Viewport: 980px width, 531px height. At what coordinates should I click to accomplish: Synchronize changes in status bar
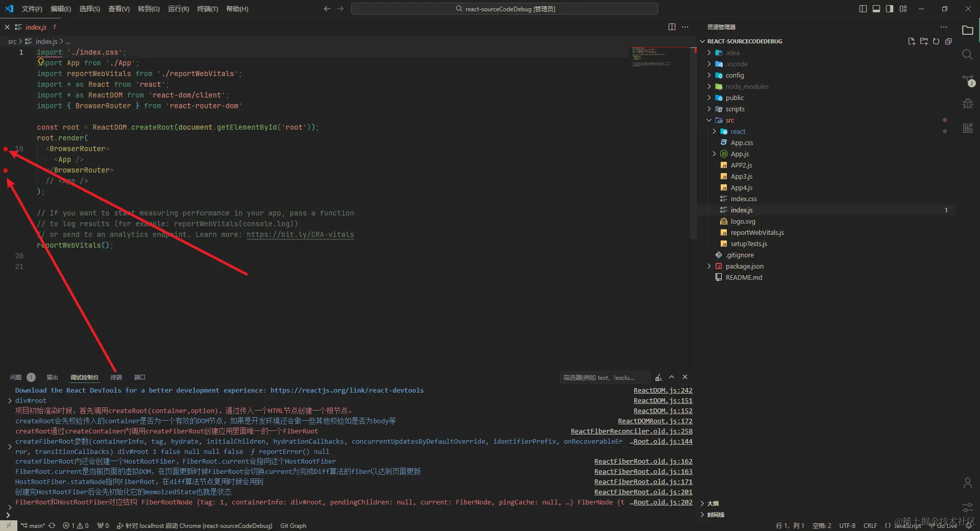(52, 525)
